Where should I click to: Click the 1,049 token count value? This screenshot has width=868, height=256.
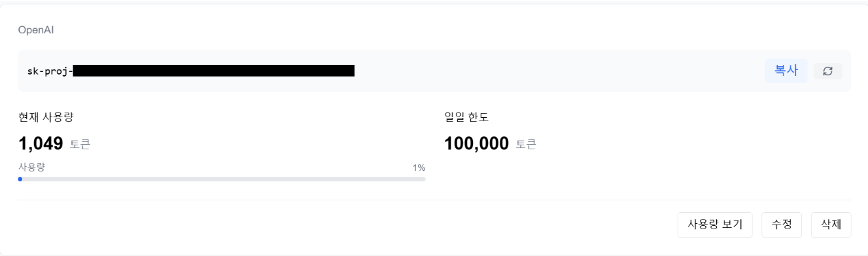click(x=41, y=143)
